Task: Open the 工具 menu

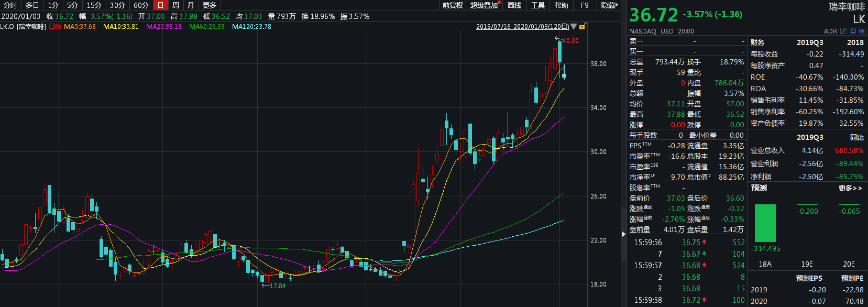Action: tap(538, 5)
